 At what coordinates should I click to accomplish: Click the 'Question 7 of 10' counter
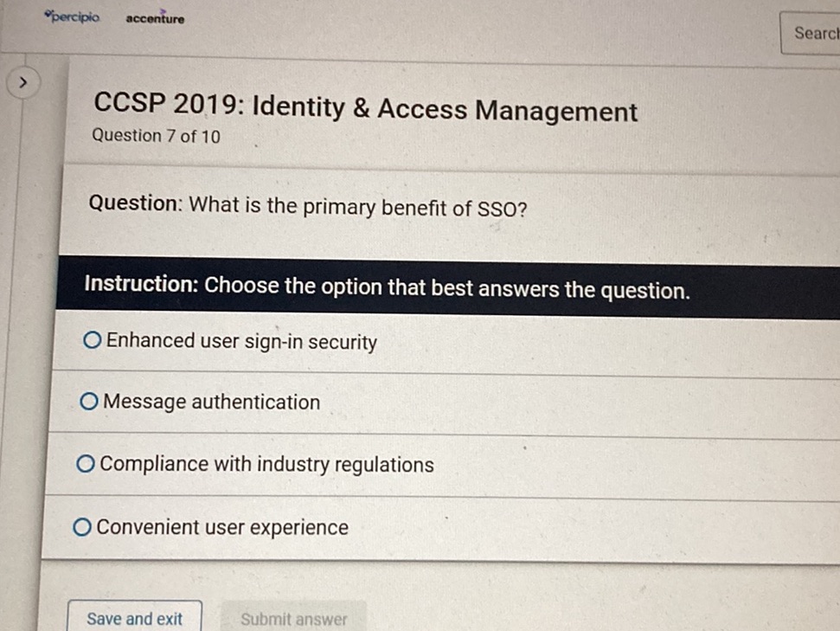[156, 136]
